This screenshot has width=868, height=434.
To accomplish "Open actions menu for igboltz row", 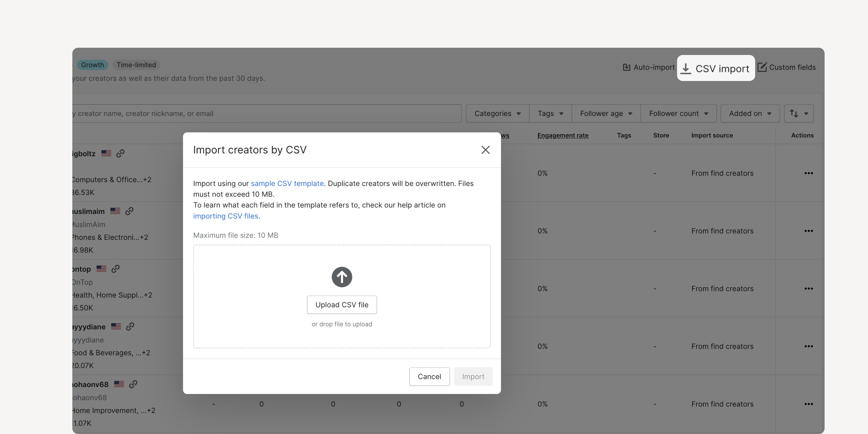I will 809,173.
